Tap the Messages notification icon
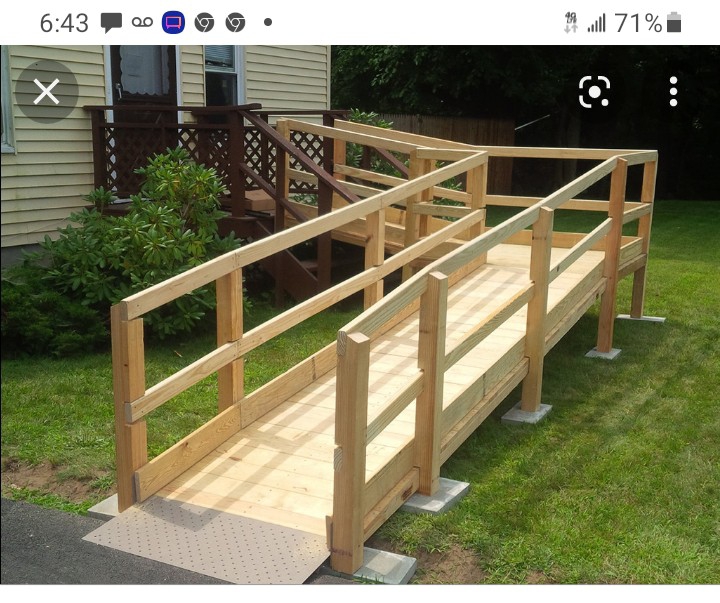This screenshot has width=720, height=603. pyautogui.click(x=111, y=23)
